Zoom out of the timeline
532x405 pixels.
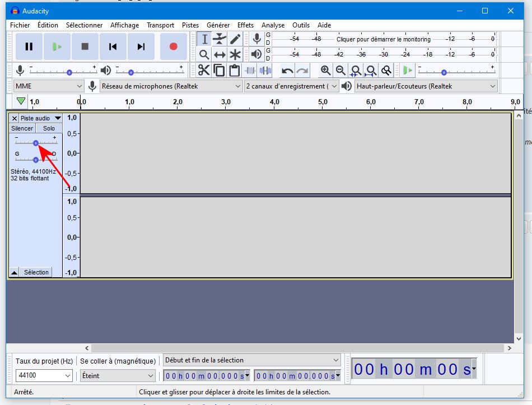340,70
